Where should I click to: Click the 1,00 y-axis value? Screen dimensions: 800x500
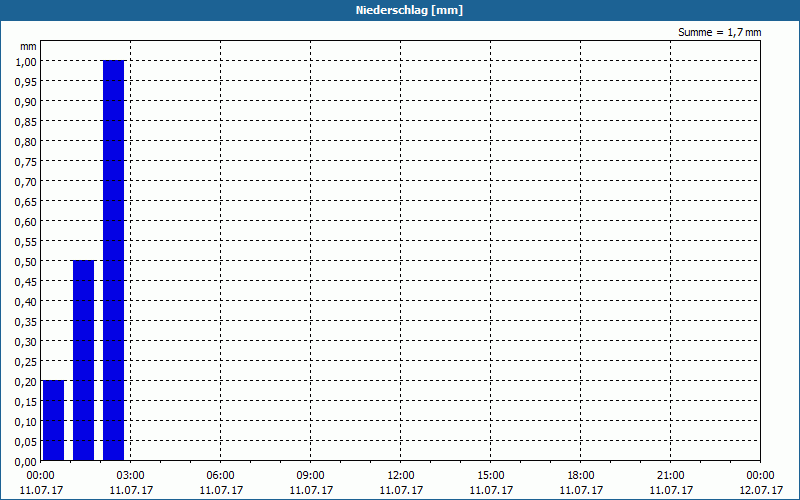[x=26, y=61]
